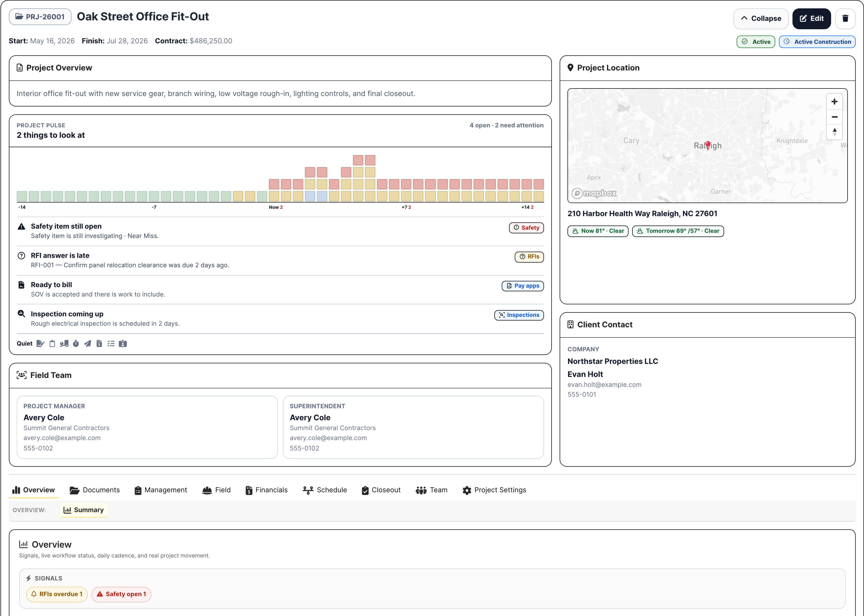
Task: Collapse the project header panel
Action: tap(761, 19)
